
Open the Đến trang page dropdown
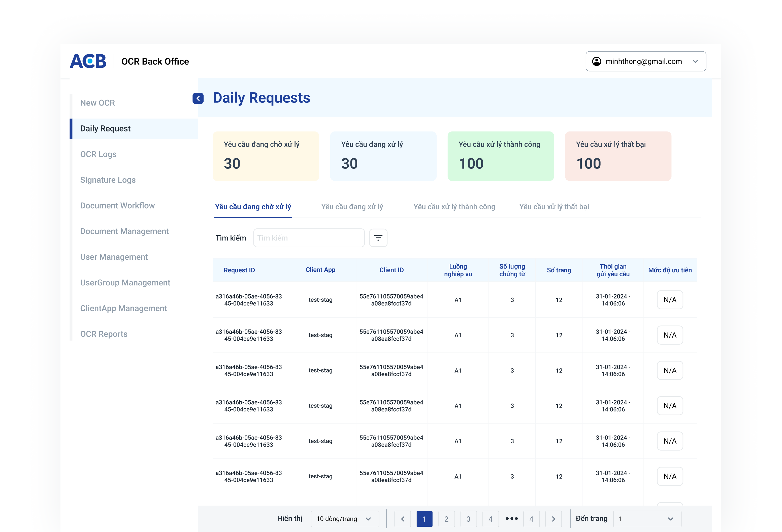(x=647, y=519)
